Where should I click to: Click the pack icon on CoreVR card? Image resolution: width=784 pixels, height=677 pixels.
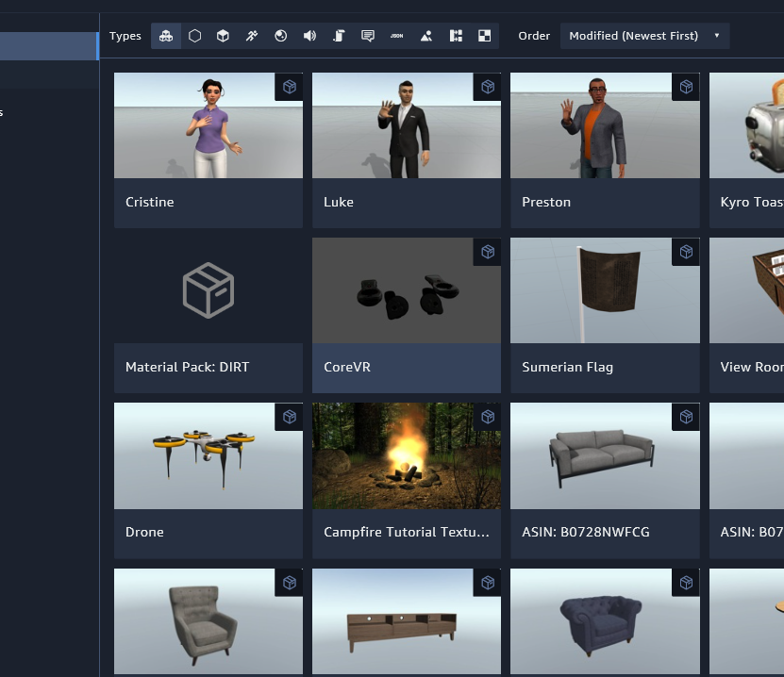click(x=488, y=252)
